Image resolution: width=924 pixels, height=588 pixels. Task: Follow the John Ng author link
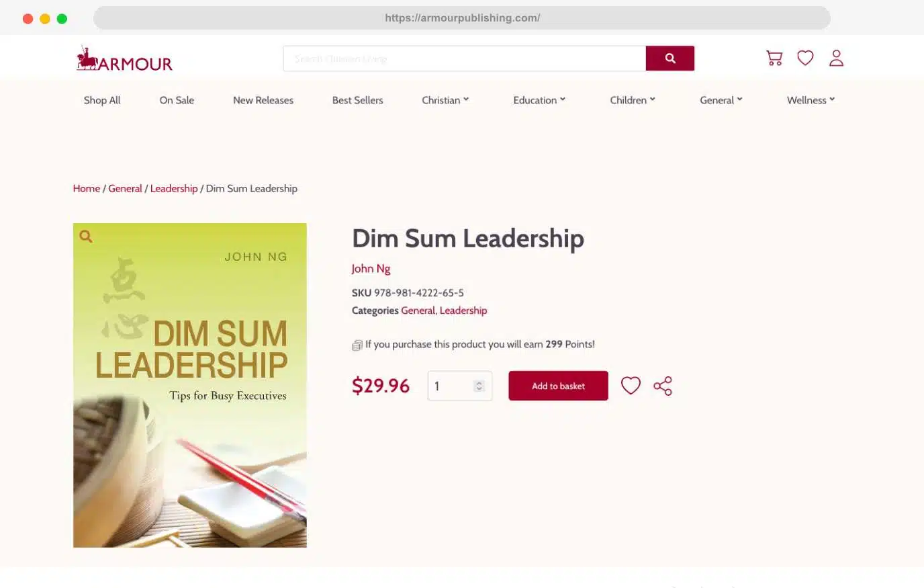[371, 269]
